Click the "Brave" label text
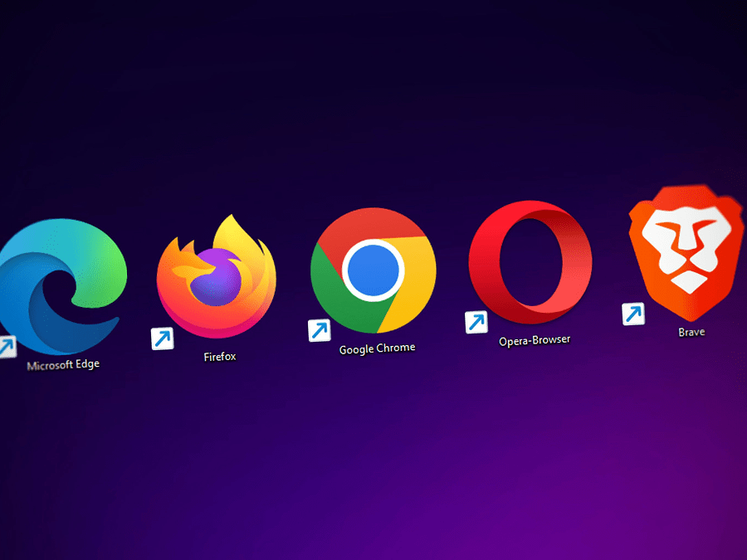 [x=691, y=332]
